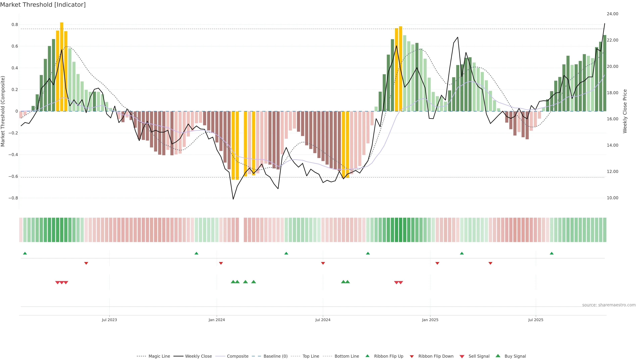644x362 pixels.
Task: Click the Jul 2025 x-axis label
Action: pos(535,320)
